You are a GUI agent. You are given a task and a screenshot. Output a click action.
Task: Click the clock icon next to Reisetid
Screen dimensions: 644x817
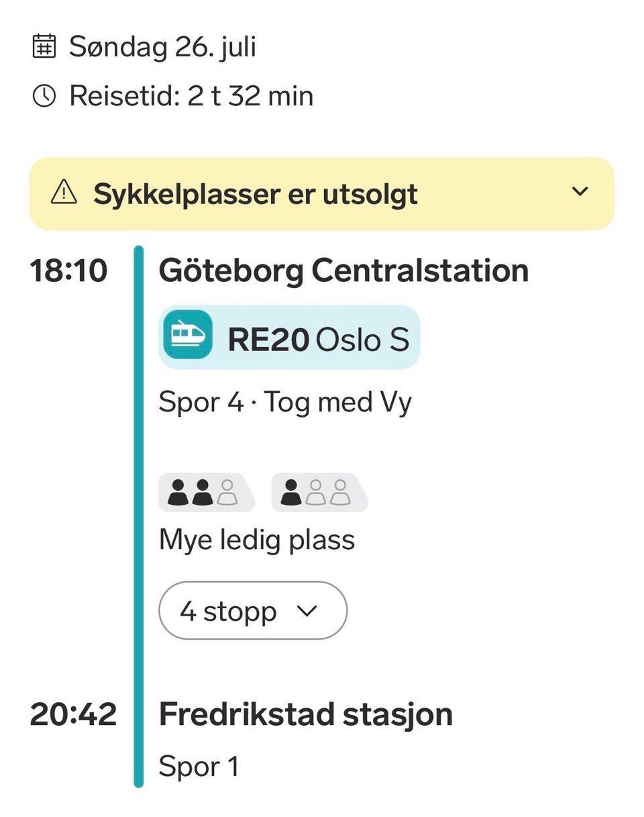coord(44,96)
